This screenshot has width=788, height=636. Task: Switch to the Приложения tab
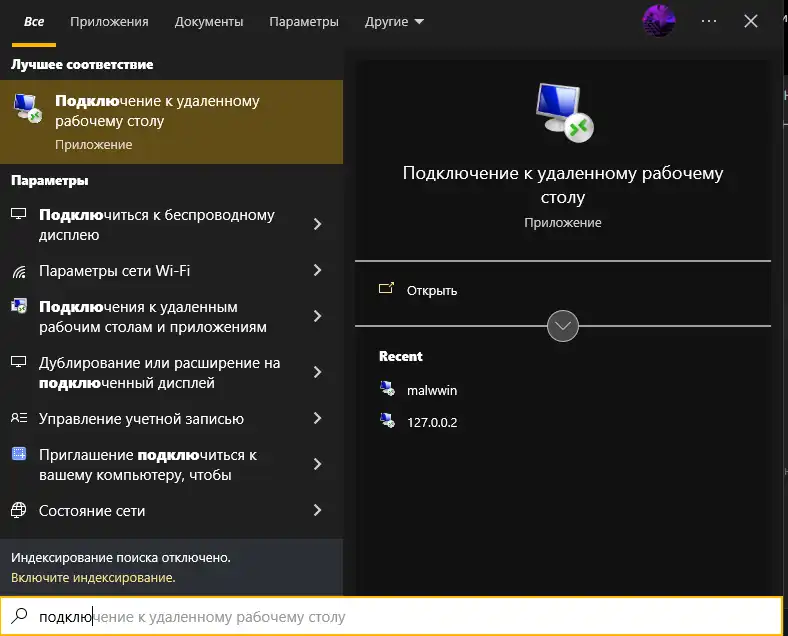click(110, 21)
